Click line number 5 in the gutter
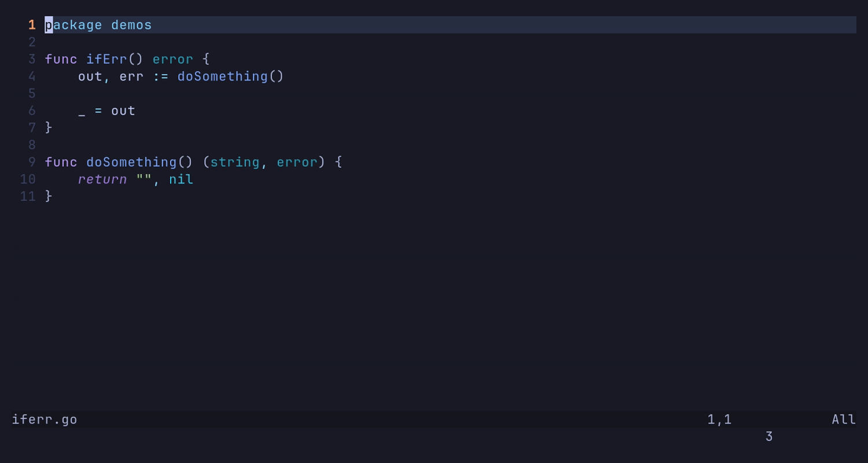The image size is (868, 463). (32, 94)
